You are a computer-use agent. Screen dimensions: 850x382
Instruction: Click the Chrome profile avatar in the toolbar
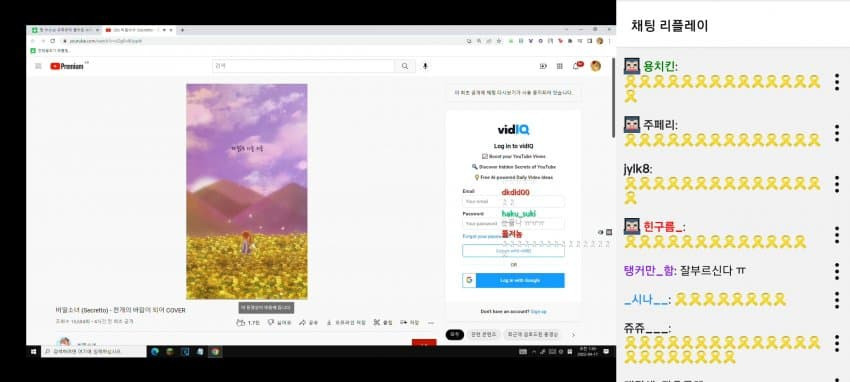[x=600, y=41]
